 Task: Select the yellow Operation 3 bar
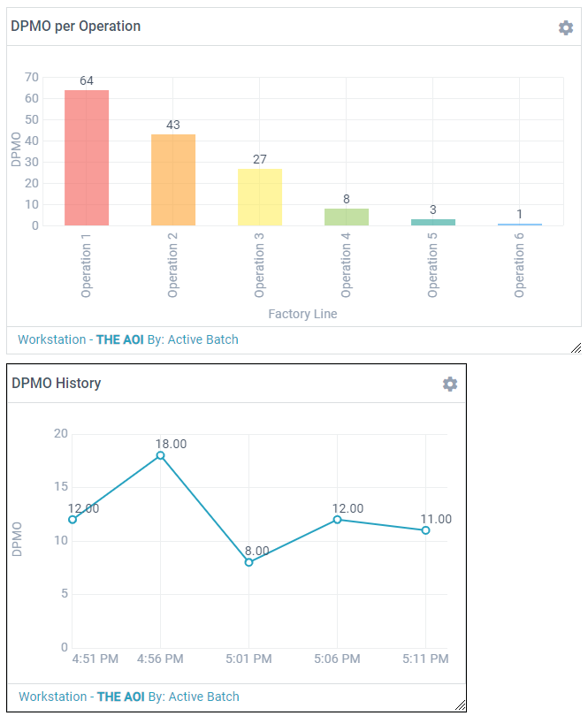point(258,194)
